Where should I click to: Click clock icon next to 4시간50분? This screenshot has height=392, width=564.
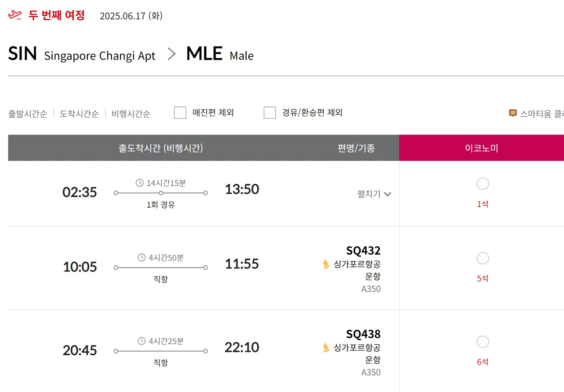click(x=142, y=258)
